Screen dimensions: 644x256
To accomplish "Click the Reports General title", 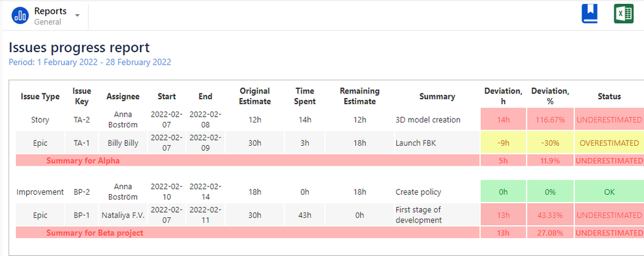I will pyautogui.click(x=50, y=16).
